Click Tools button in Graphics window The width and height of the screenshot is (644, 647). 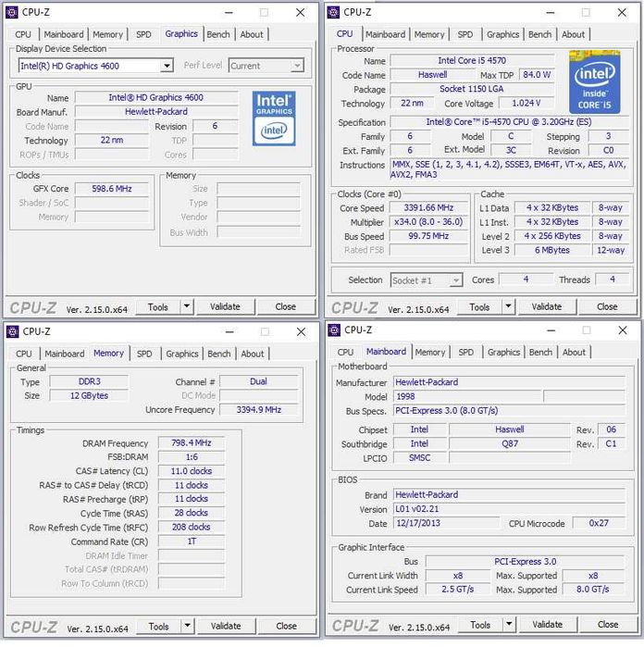pyautogui.click(x=158, y=306)
